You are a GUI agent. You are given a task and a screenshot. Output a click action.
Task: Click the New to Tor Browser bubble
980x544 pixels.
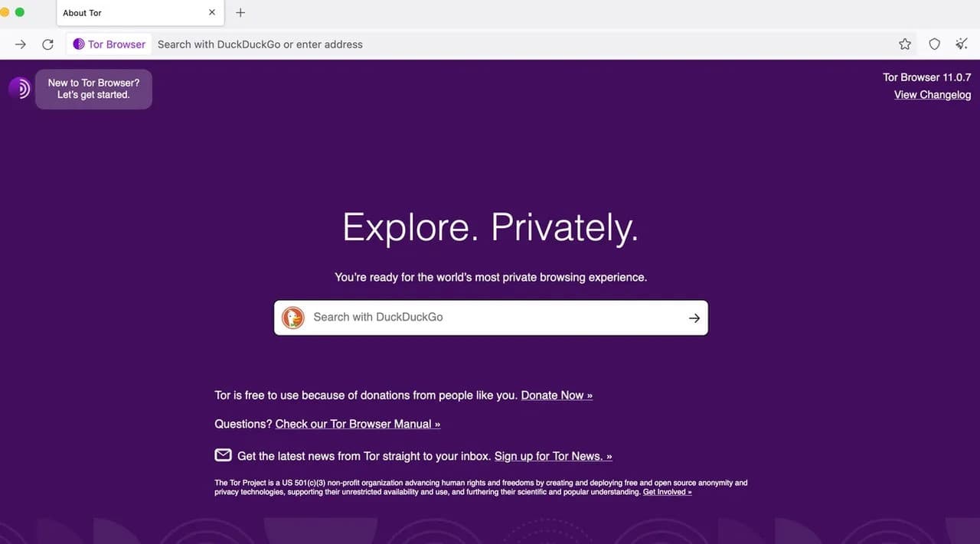[93, 90]
